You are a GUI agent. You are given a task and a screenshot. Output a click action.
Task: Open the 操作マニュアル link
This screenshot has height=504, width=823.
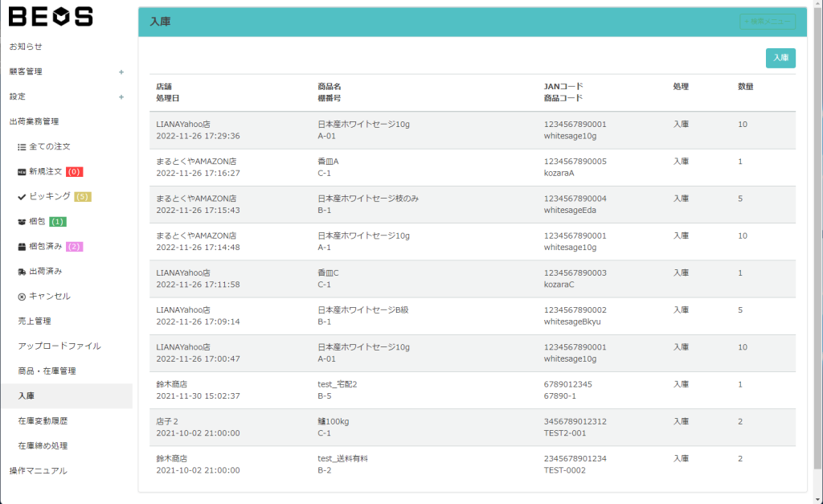click(38, 470)
